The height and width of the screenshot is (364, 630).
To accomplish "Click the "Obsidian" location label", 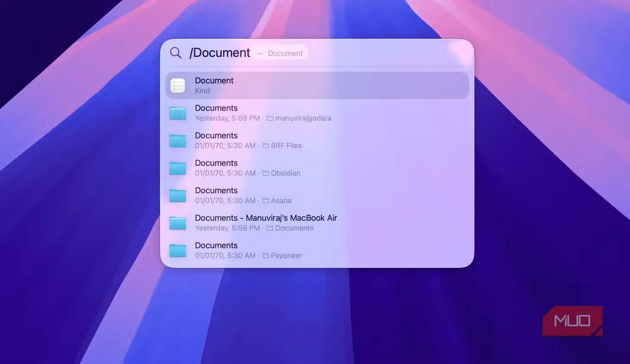I will 285,173.
